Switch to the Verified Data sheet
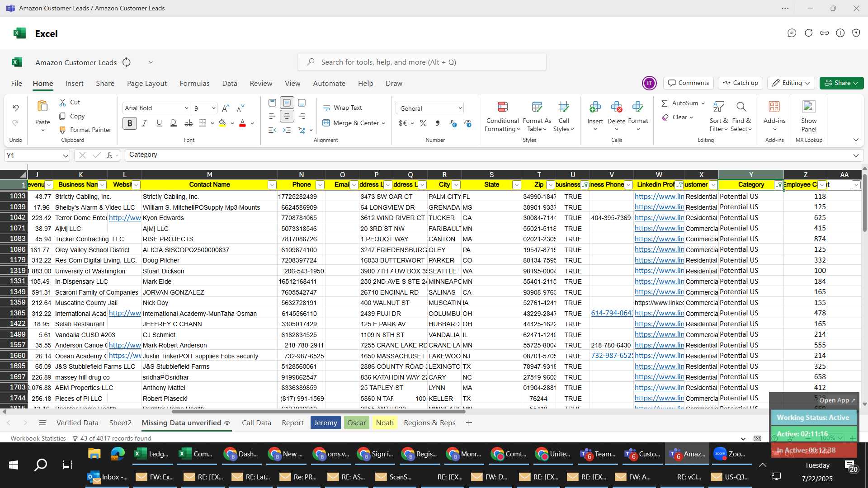The height and width of the screenshot is (488, 868). tap(77, 423)
